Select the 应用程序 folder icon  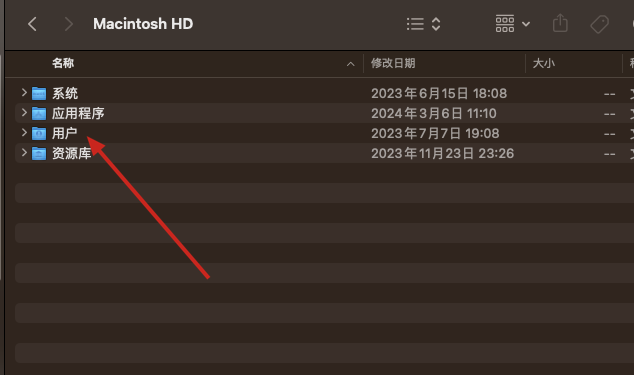[39, 113]
